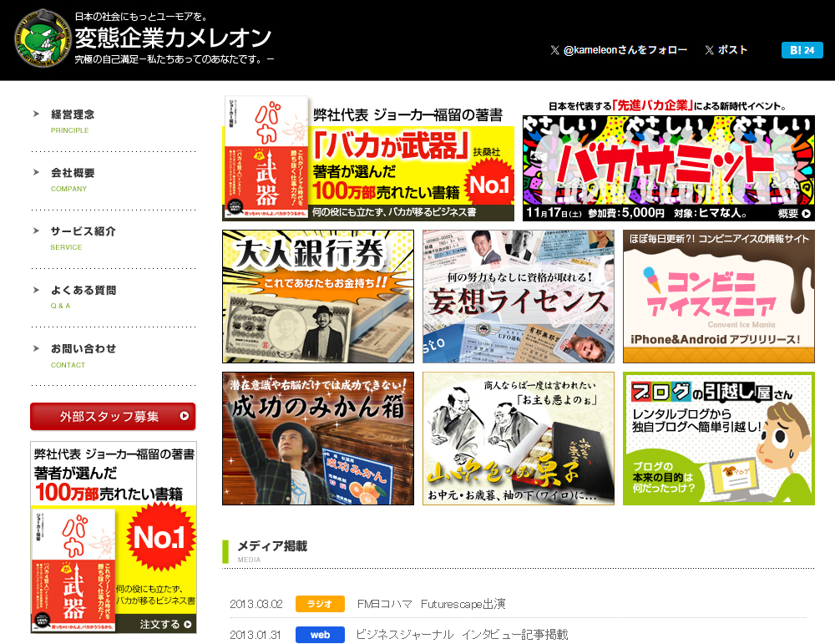Open 経営理念 PRINCIPLE menu item

point(73,114)
